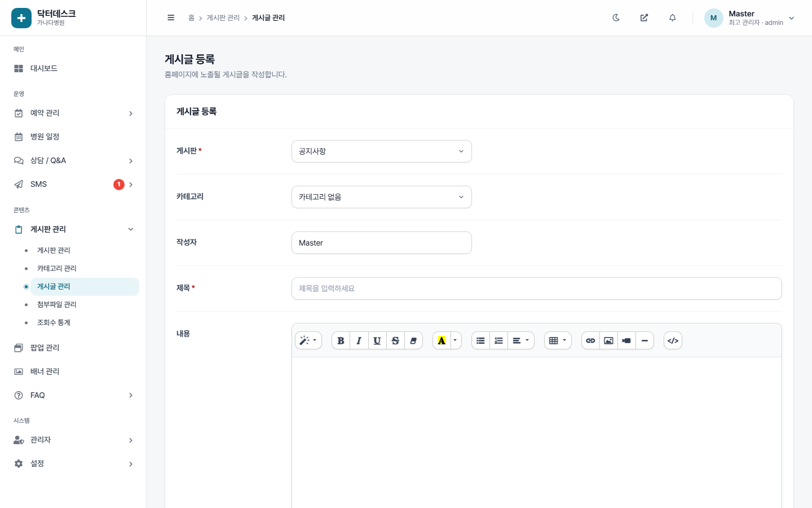812x508 pixels.
Task: Insert an ordered numbered list
Action: [498, 340]
